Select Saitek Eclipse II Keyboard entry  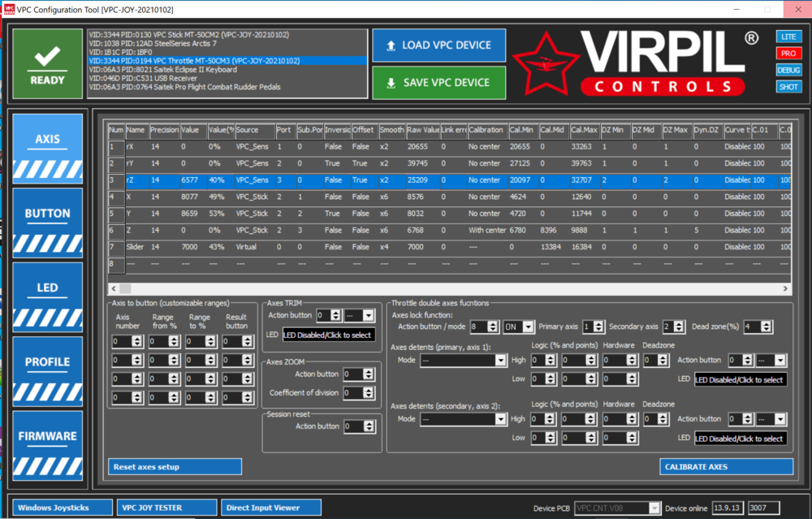click(227, 69)
